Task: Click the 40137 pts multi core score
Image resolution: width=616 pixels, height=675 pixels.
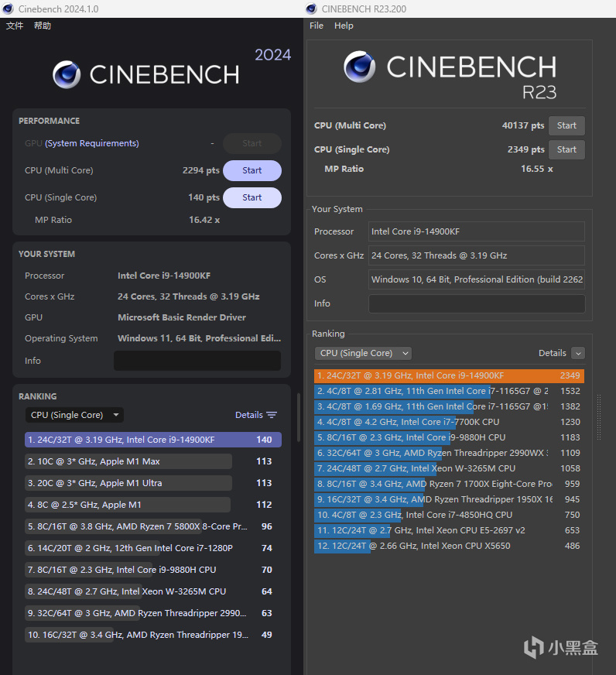Action: click(x=523, y=125)
